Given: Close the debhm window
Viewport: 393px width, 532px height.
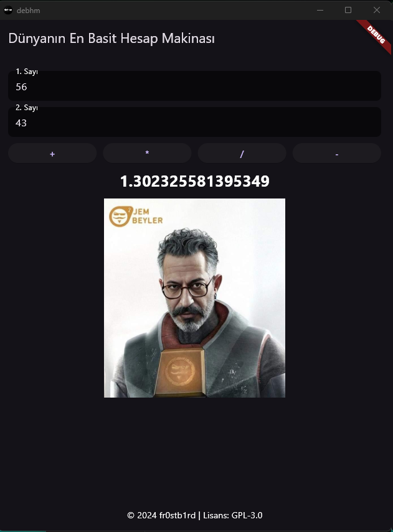Looking at the screenshot, I should pos(377,10).
